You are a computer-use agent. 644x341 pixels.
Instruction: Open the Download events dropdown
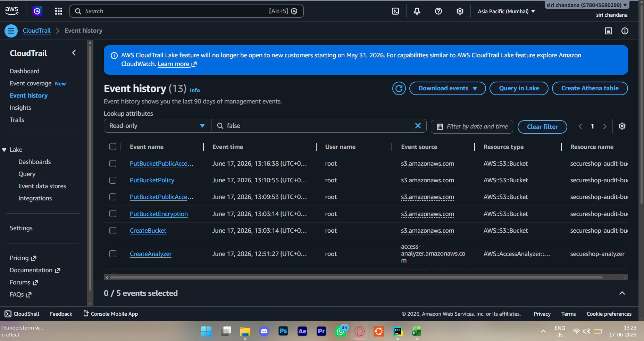(x=448, y=88)
